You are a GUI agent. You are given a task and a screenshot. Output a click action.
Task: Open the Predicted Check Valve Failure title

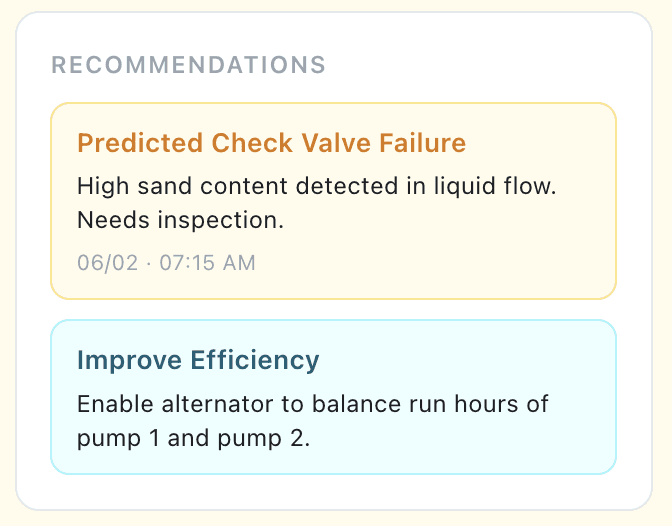tap(271, 143)
